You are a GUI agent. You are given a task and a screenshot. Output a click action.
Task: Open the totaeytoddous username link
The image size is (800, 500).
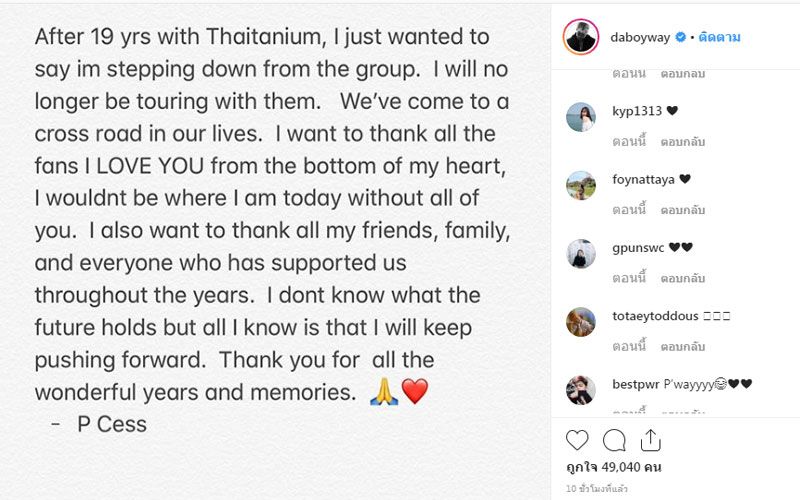pyautogui.click(x=655, y=316)
